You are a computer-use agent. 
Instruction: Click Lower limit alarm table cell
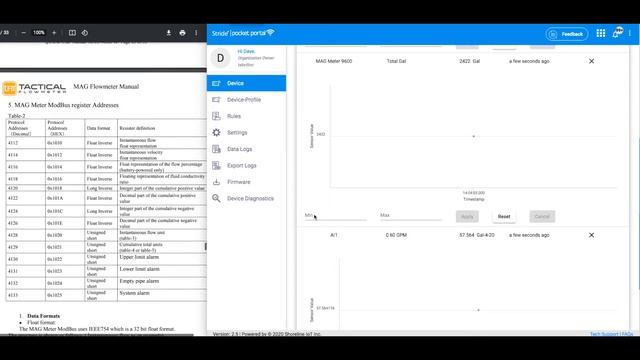(x=162, y=271)
